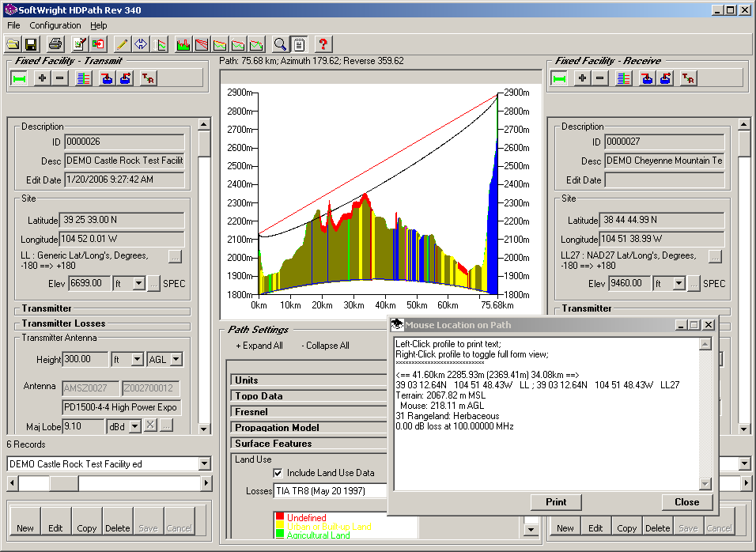Click the transmit antenna Height field
756x552 pixels.
click(85, 359)
